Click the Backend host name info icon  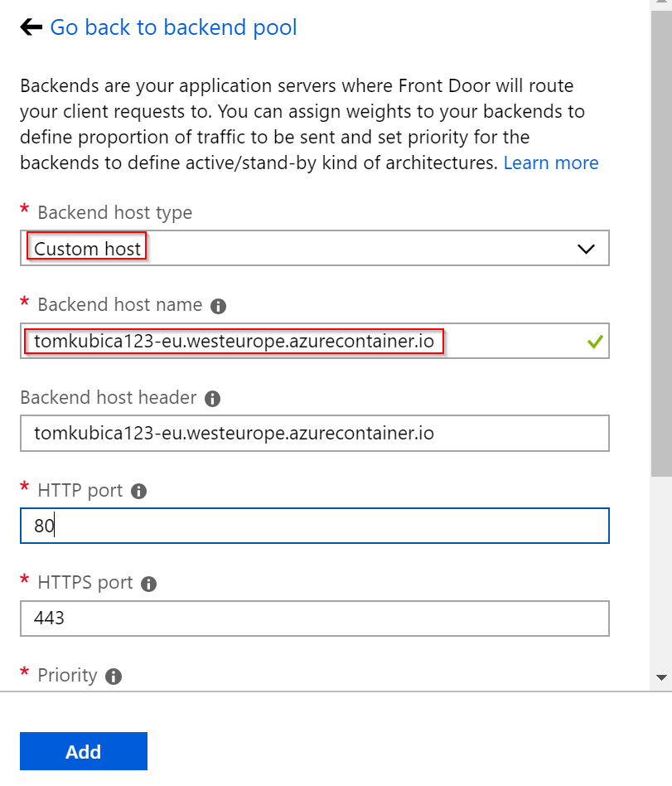(x=218, y=306)
